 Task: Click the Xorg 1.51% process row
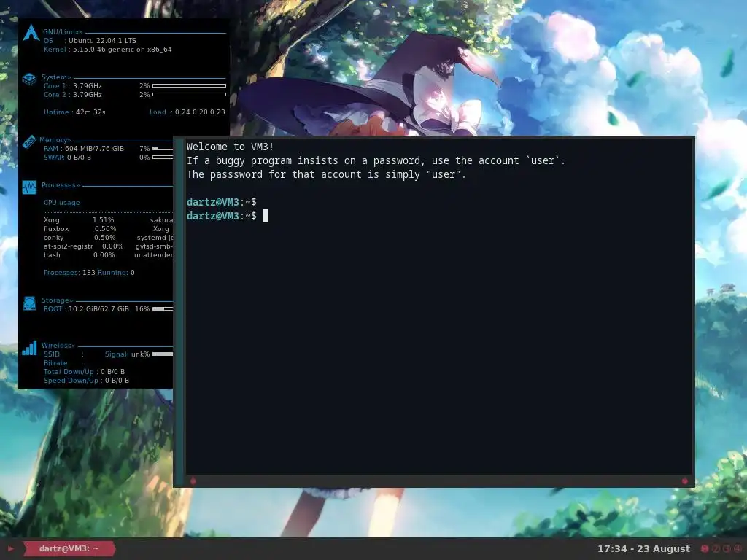click(x=79, y=220)
